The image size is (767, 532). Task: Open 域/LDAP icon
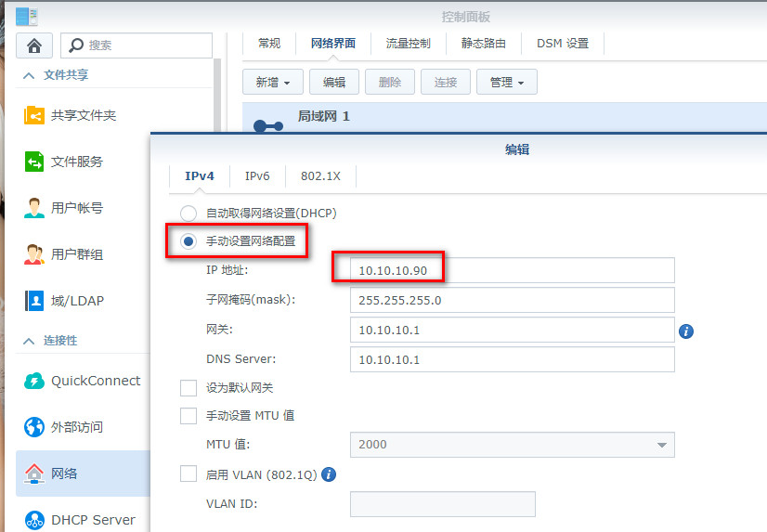(x=34, y=301)
